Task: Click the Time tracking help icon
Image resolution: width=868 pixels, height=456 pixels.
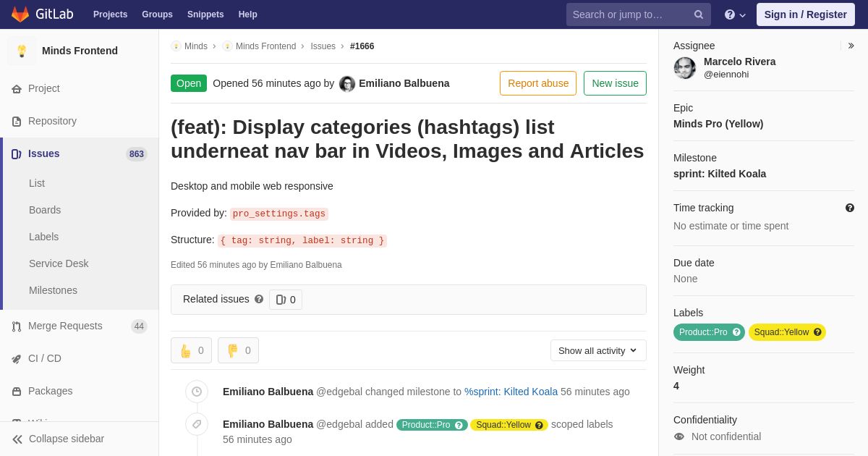Action: (x=850, y=208)
